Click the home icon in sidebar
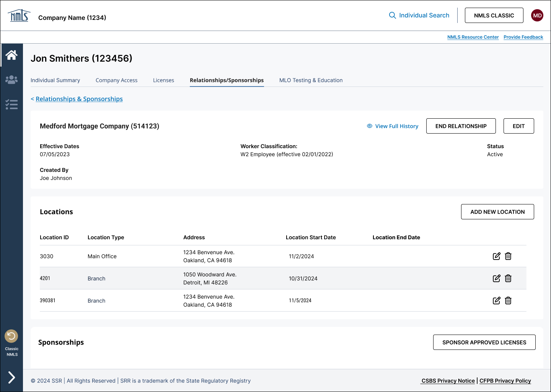The width and height of the screenshot is (551, 392). (x=11, y=55)
